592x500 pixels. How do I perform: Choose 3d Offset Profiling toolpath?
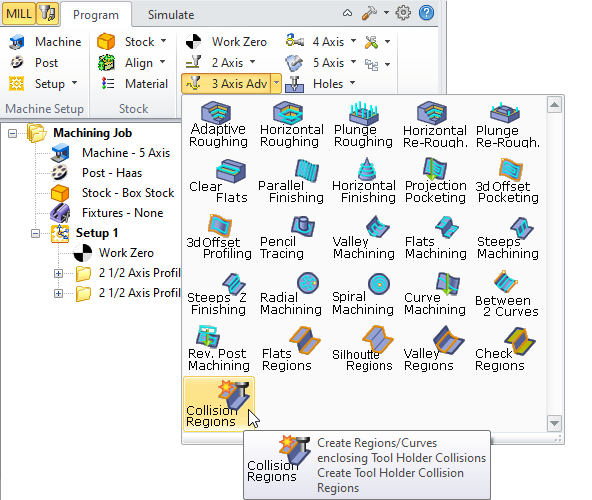218,237
